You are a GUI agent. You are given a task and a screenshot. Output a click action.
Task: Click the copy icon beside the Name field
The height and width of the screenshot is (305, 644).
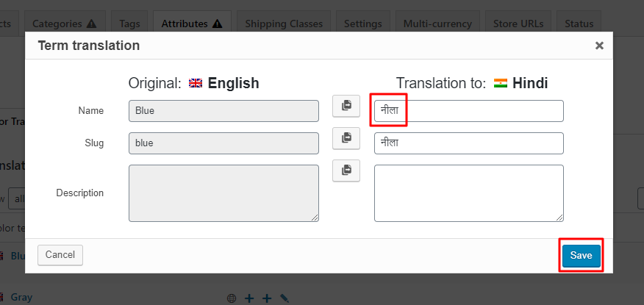pos(346,105)
